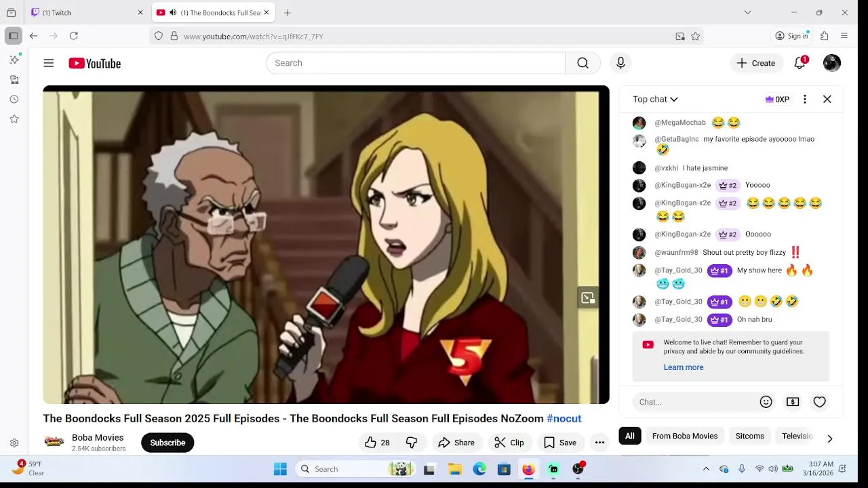Save video to a playlist

[560, 443]
